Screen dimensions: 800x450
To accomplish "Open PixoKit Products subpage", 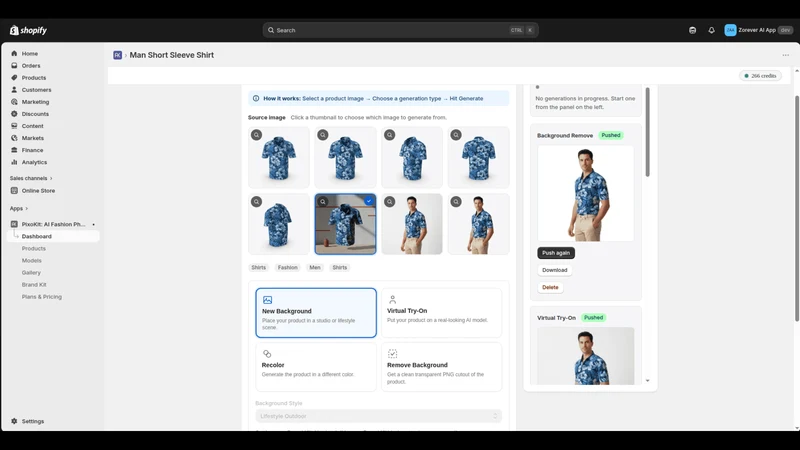I will [x=34, y=248].
